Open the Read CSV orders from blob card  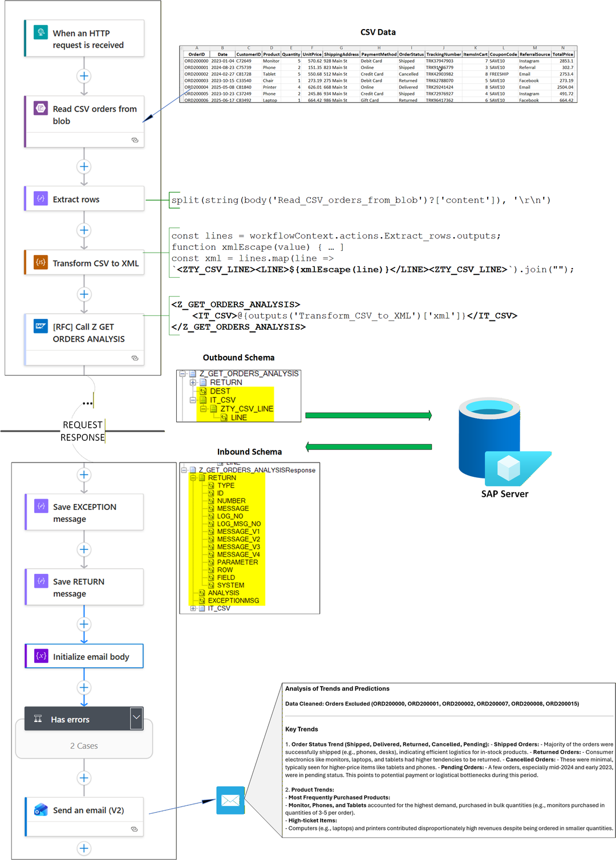tap(84, 121)
